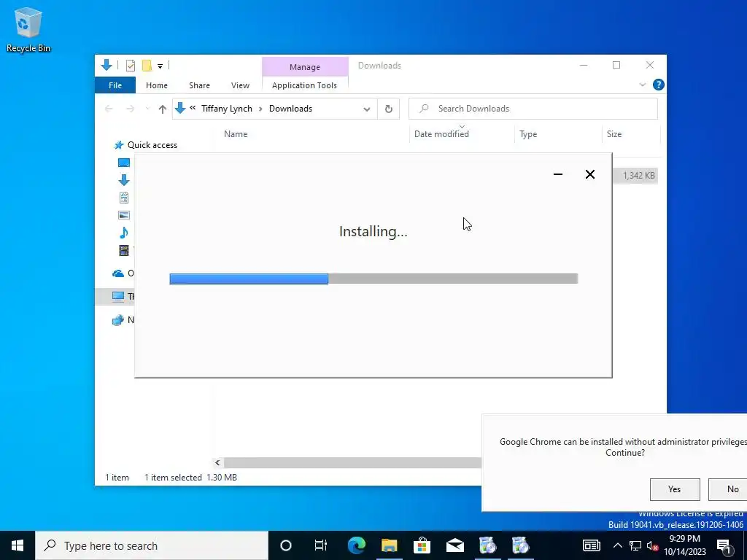Minimize the Installing dialog
Viewport: 747px width, 560px height.
[x=558, y=174]
